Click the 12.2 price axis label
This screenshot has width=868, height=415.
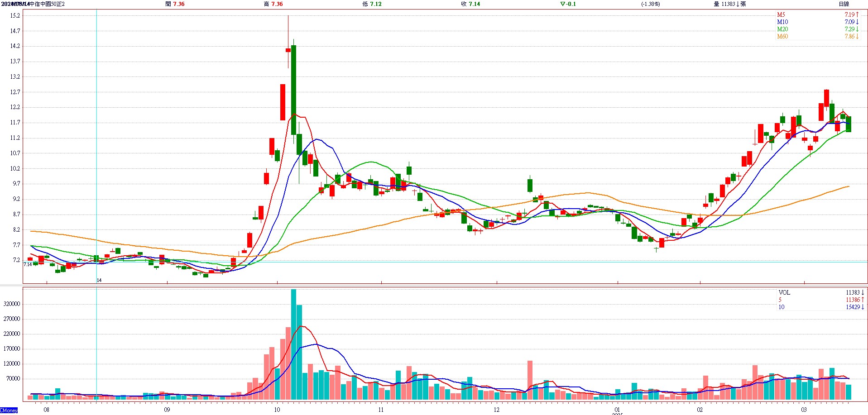pyautogui.click(x=15, y=108)
